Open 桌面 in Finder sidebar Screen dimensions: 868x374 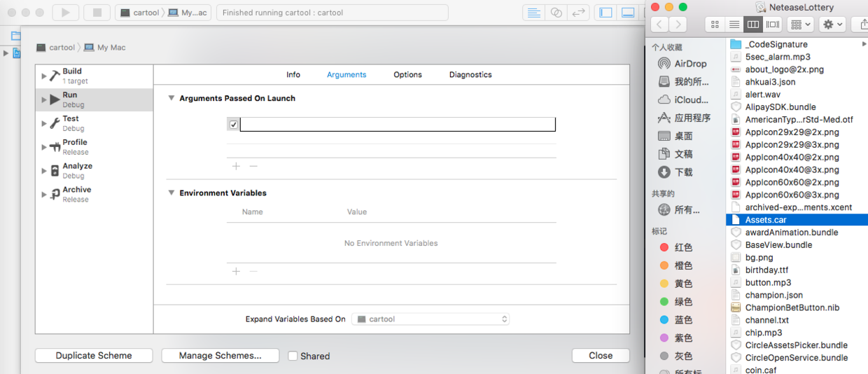pyautogui.click(x=675, y=136)
